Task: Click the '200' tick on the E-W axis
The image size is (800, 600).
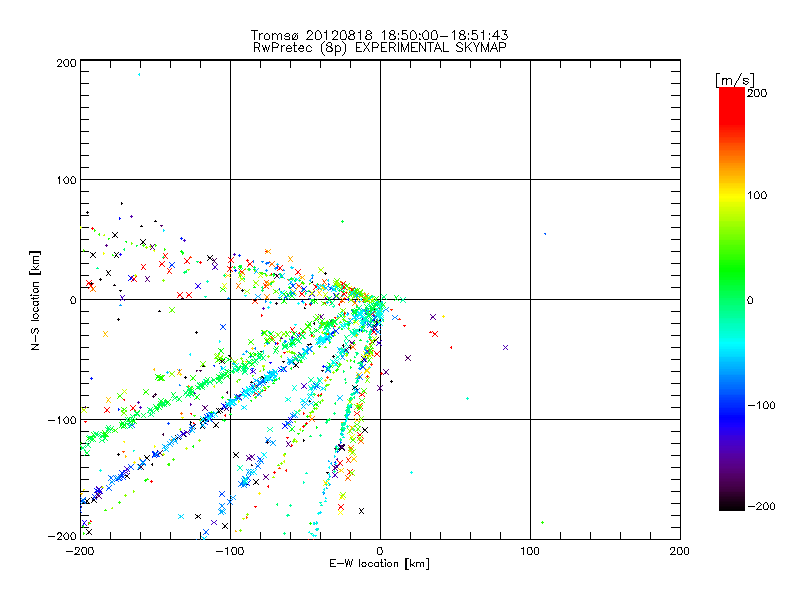Action: tap(680, 551)
